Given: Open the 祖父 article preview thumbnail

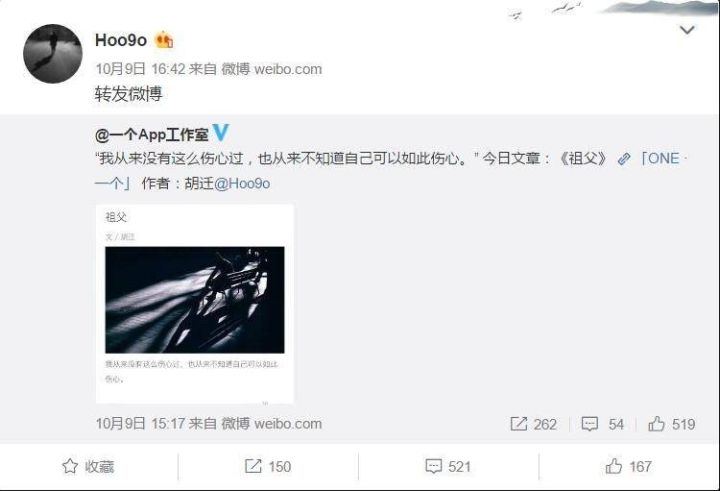Looking at the screenshot, I should click(x=195, y=304).
